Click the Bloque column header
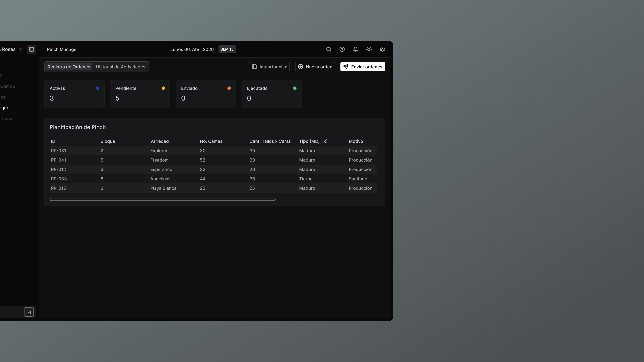Viewport: 644px width, 362px height. (x=108, y=141)
